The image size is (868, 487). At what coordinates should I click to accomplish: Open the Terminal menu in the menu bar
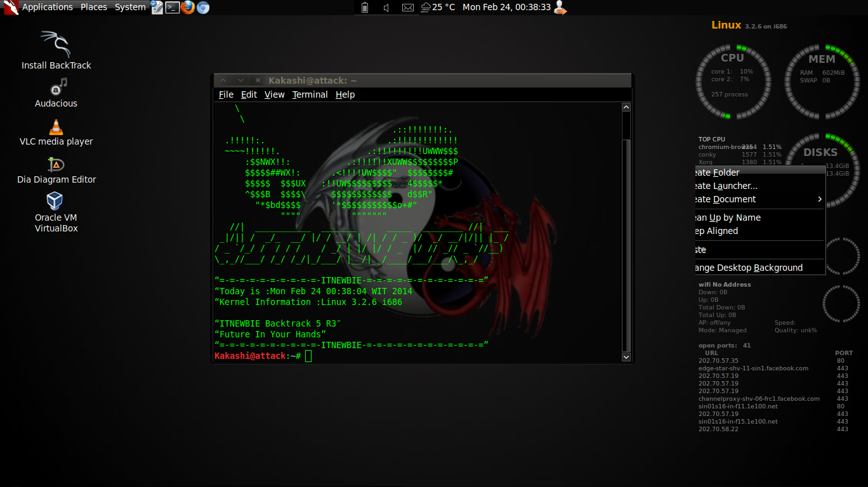(x=310, y=94)
